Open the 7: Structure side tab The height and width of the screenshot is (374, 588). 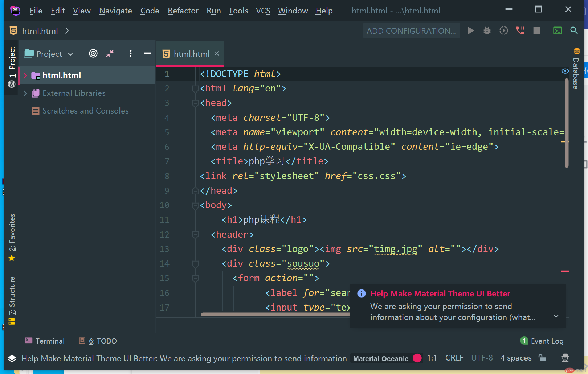12,300
